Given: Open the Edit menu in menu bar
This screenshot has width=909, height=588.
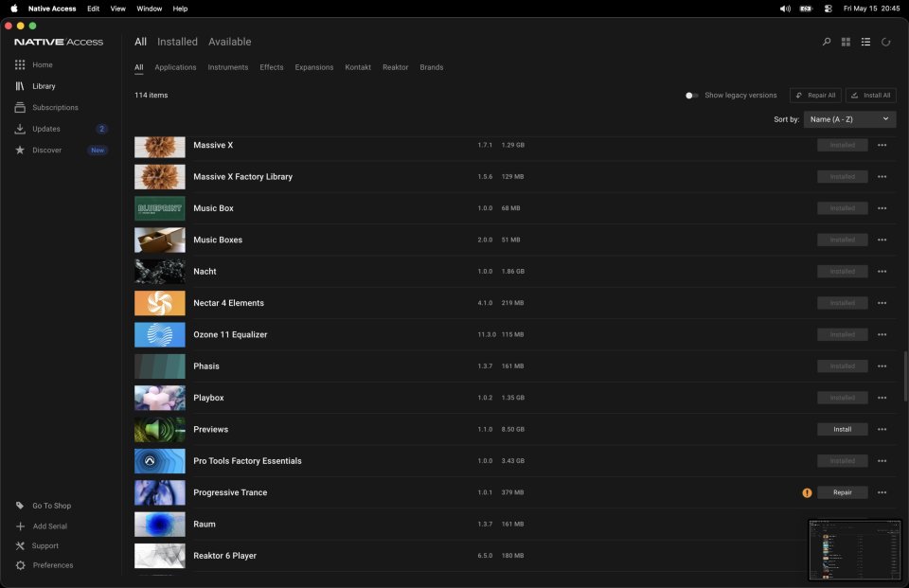Looking at the screenshot, I should [94, 9].
